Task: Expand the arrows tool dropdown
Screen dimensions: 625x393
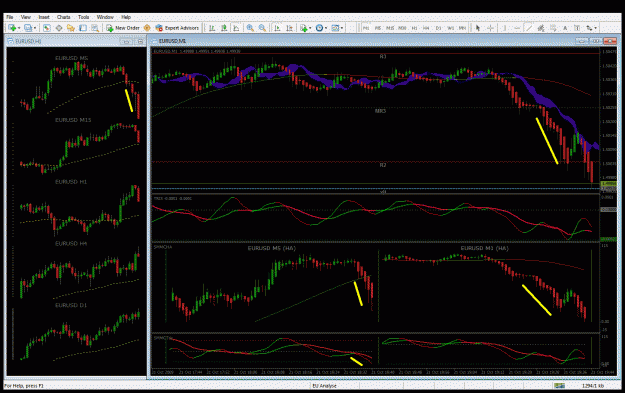Action: tap(596, 28)
